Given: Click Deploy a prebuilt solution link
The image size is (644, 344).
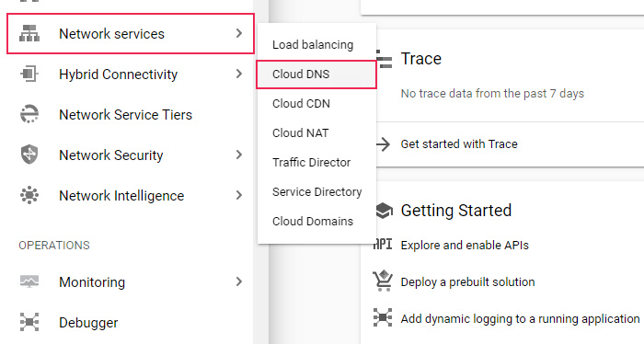Looking at the screenshot, I should pos(467,282).
